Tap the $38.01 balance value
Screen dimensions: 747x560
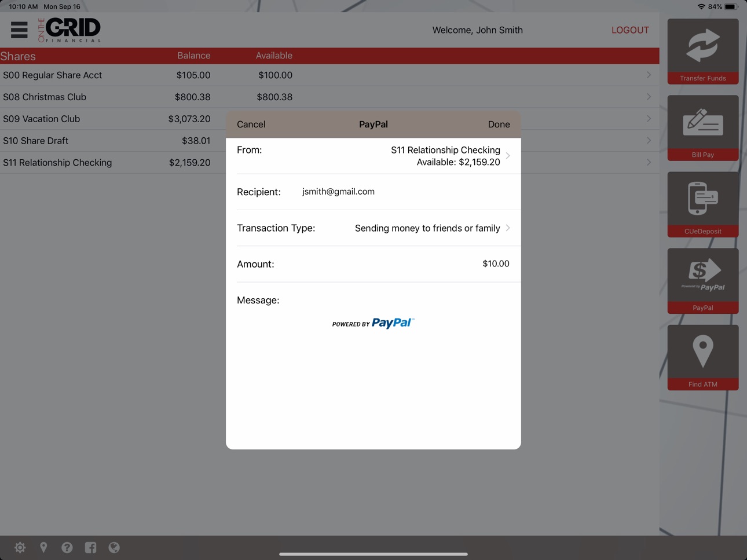tap(196, 141)
